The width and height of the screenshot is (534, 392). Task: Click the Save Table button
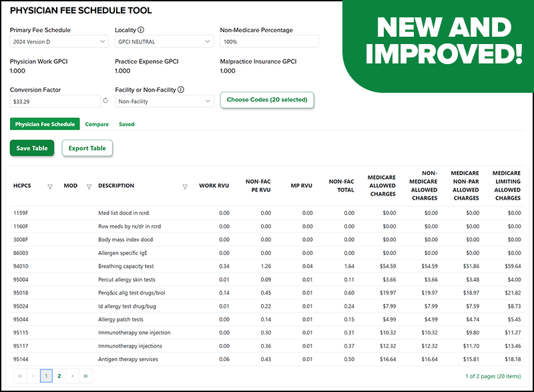(x=32, y=148)
